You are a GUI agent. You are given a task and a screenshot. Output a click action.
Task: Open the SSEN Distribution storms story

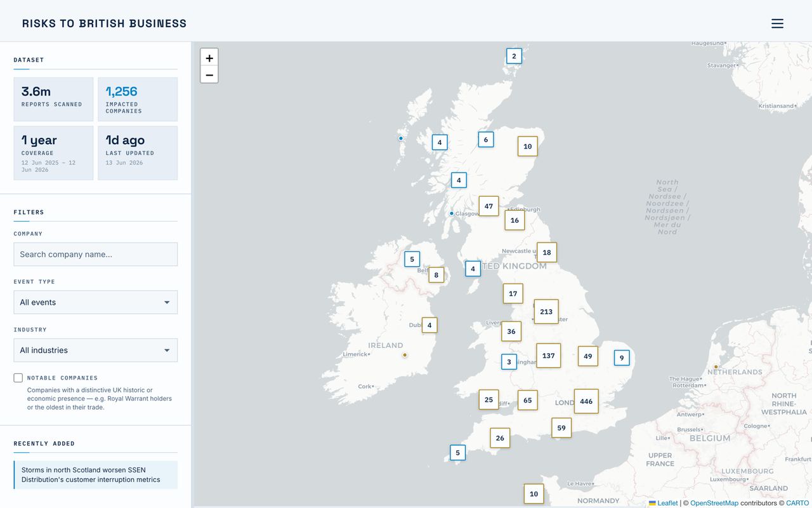96,475
